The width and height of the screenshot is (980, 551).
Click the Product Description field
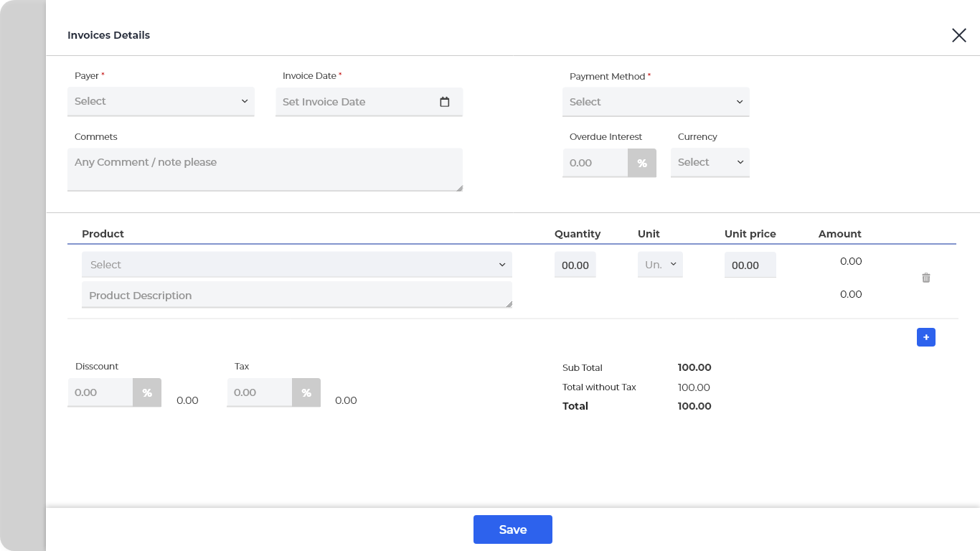pyautogui.click(x=296, y=295)
